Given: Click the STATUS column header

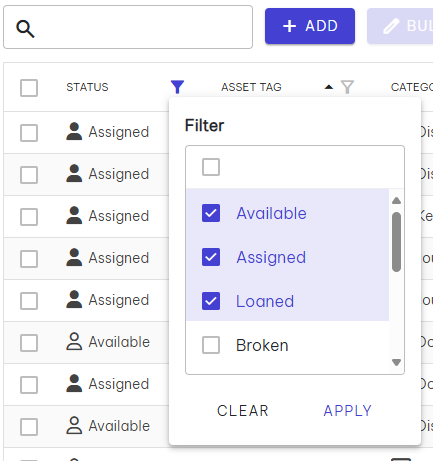Looking at the screenshot, I should [x=87, y=87].
